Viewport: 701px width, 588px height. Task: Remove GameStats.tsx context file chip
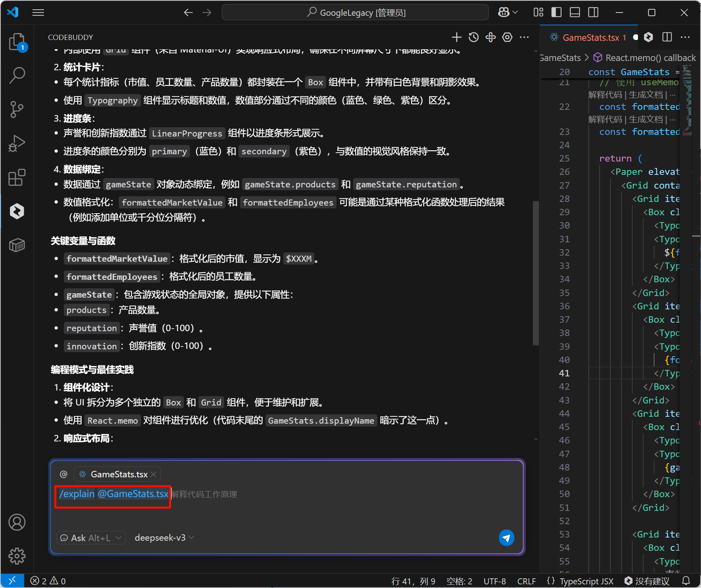tap(154, 474)
